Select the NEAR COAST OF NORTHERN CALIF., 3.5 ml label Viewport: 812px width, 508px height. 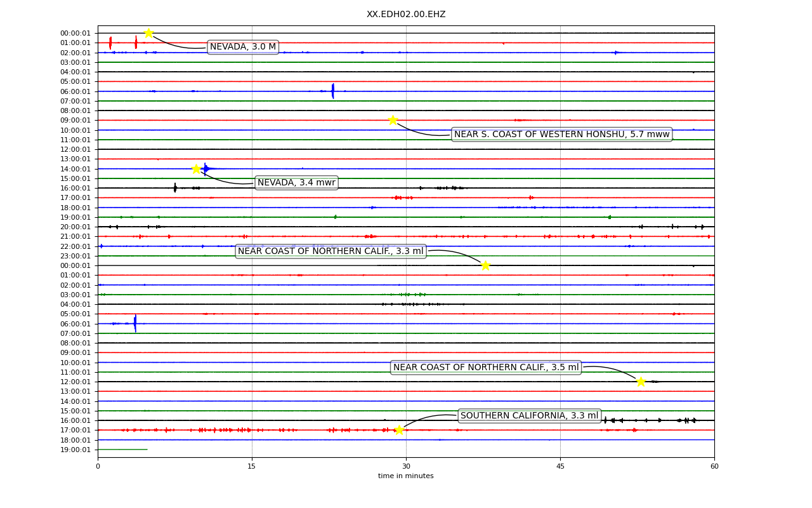click(486, 368)
